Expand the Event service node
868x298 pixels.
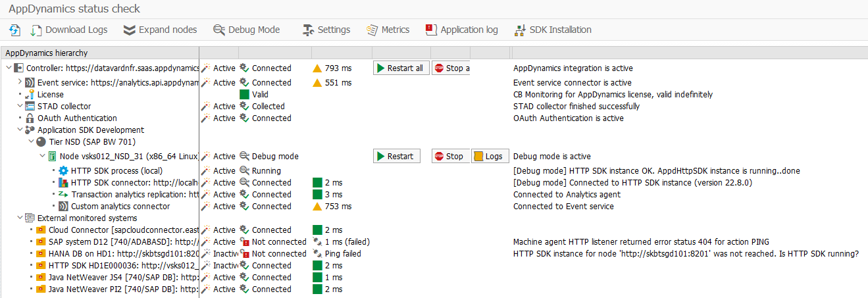coord(19,82)
